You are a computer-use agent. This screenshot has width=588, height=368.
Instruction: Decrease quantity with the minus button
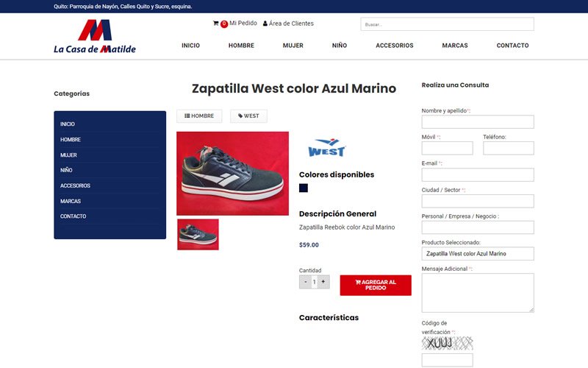(x=305, y=282)
